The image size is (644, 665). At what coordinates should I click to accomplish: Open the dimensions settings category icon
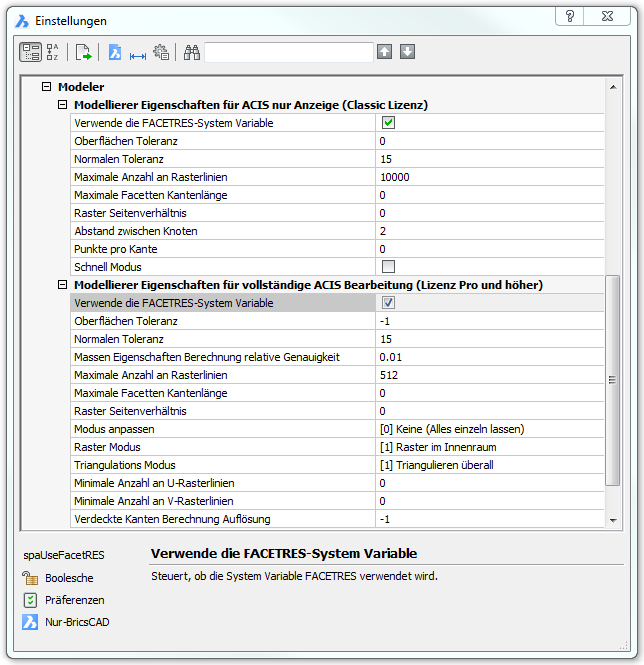138,53
